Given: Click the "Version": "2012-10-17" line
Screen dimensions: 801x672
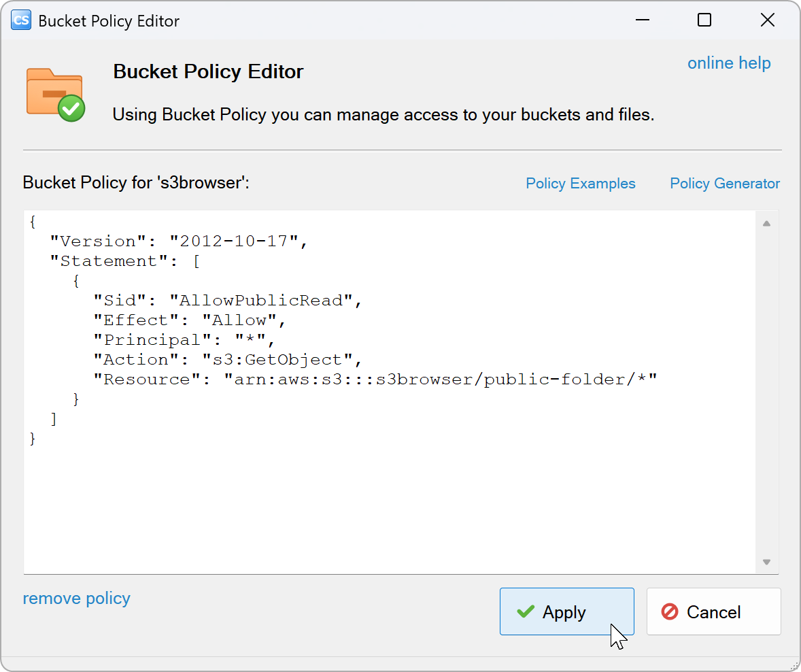Looking at the screenshot, I should (179, 241).
